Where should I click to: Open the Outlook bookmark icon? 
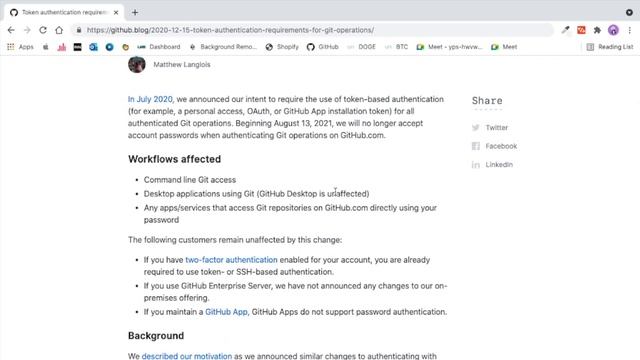click(93, 47)
